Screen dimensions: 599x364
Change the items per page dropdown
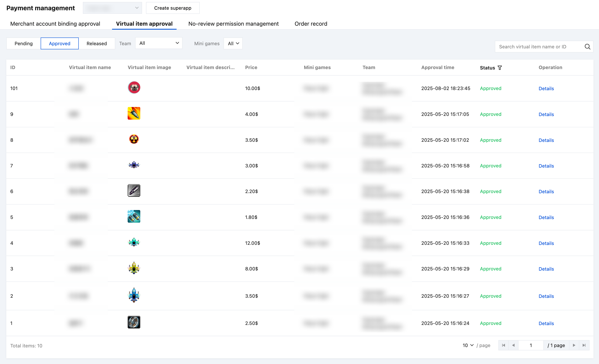pos(468,345)
